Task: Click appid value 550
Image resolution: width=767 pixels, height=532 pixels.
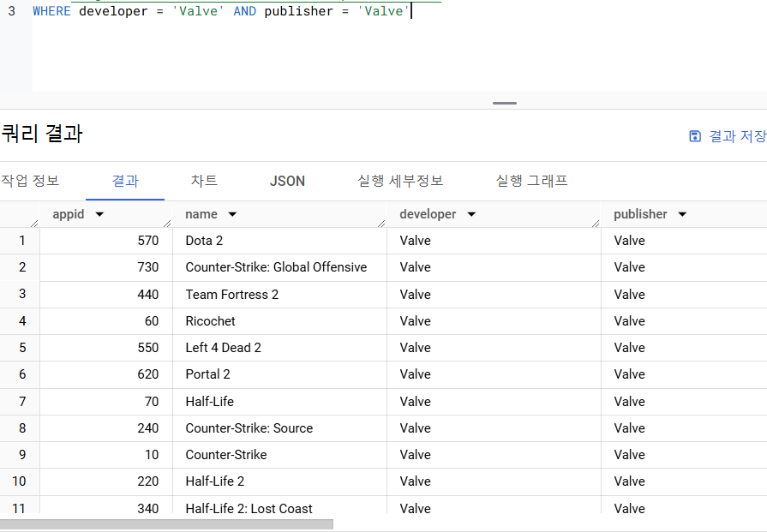Action: pos(147,348)
